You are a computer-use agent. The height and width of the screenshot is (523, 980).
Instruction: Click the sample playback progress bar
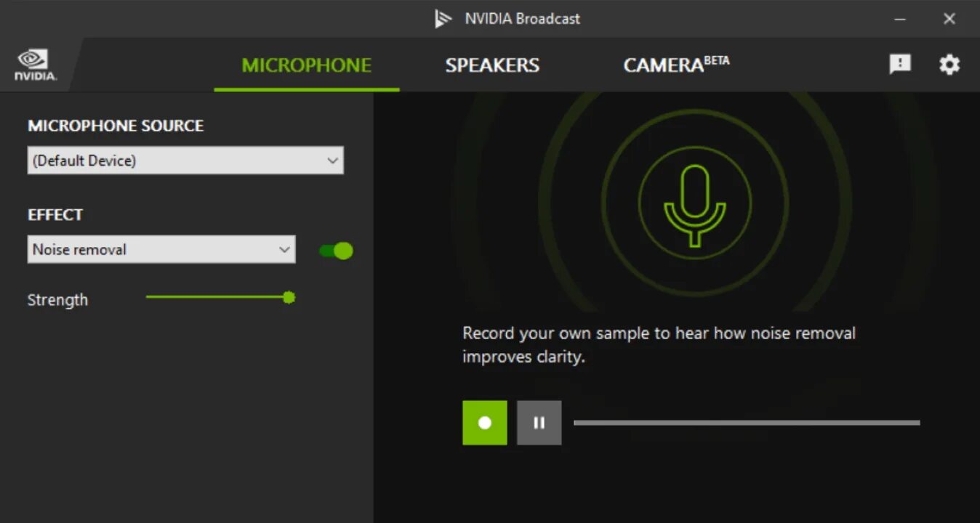tap(747, 422)
